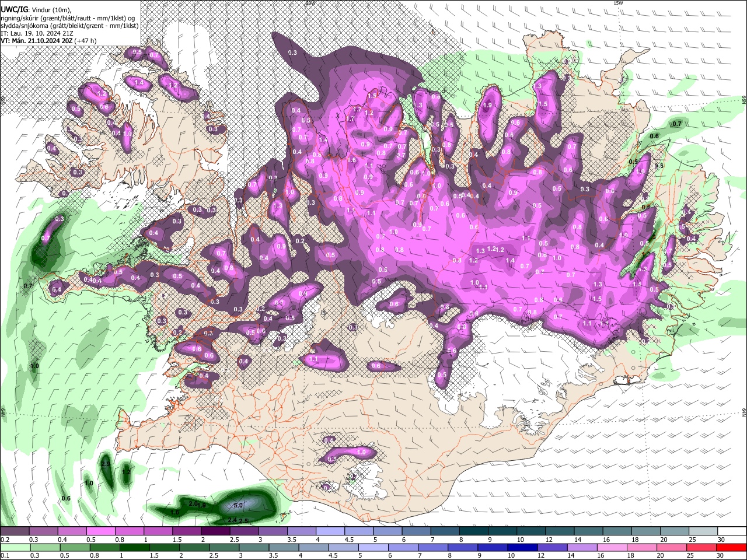Image resolution: width=747 pixels, height=560 pixels.
Task: Click the palest green 0.1 swatch in the rain legend row
Action: (15, 548)
